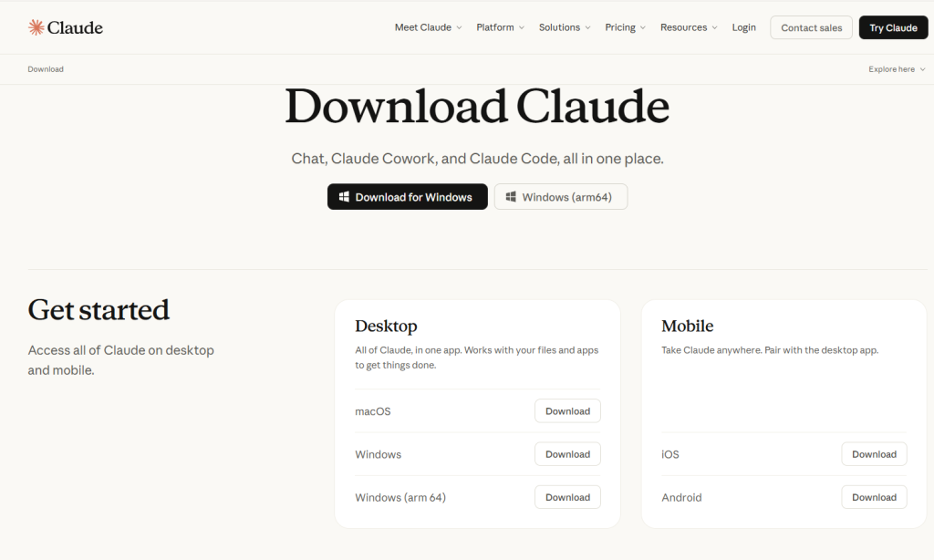
Task: Download the Windows (arm 64) desktop app
Action: pos(567,497)
